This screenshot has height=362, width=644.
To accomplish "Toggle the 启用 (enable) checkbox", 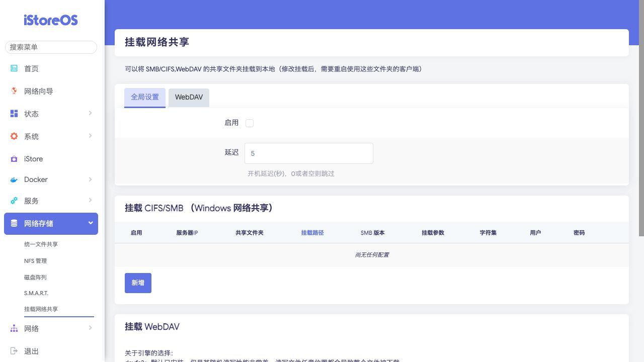I will (250, 123).
